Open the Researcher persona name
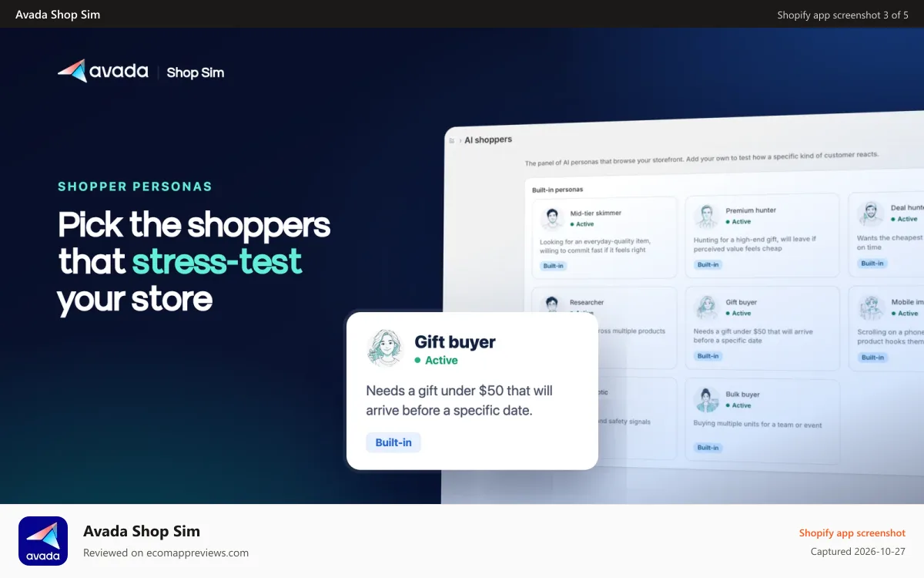The image size is (924, 578). coord(587,303)
